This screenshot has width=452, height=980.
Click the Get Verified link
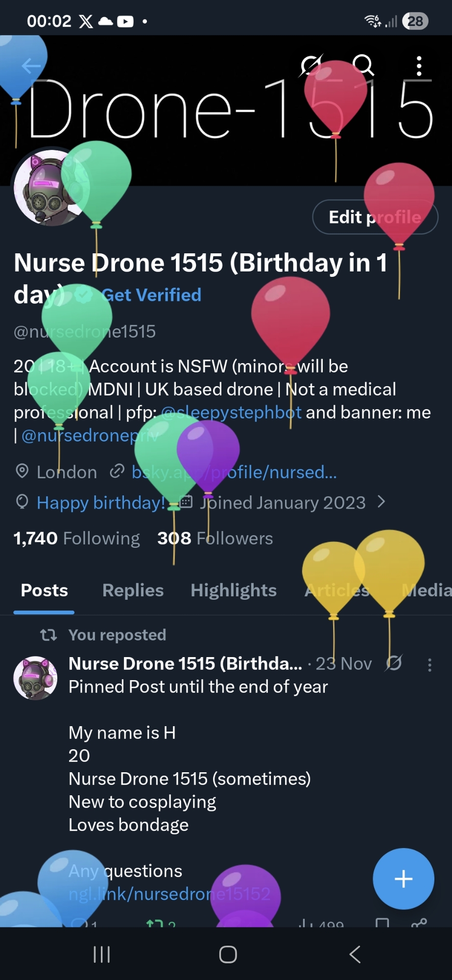[x=151, y=295]
